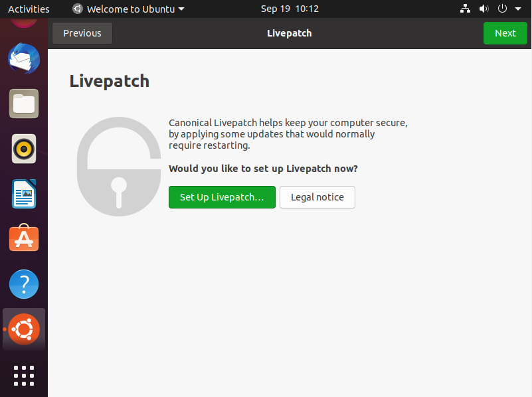Click the Livepatch title in header bar
532x397 pixels.
coord(290,33)
